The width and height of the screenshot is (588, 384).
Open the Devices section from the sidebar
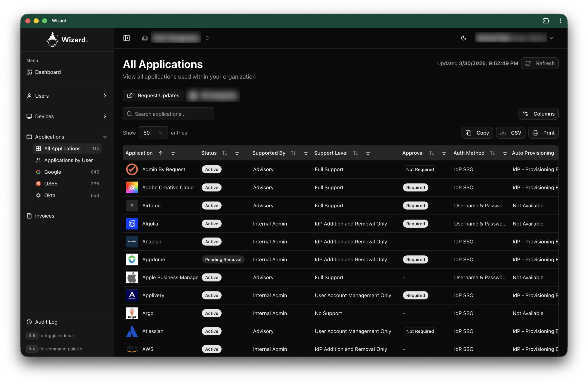tap(45, 116)
